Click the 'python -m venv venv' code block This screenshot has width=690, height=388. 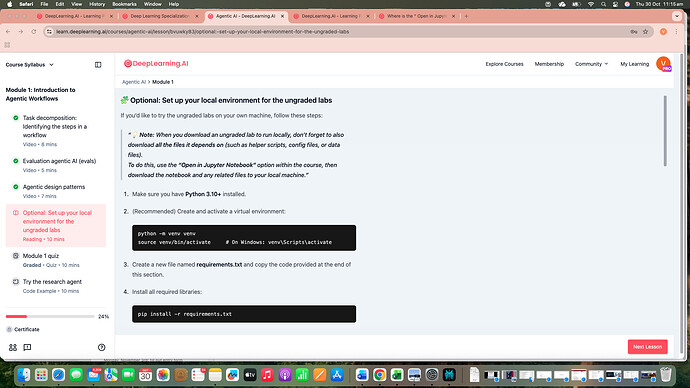244,238
